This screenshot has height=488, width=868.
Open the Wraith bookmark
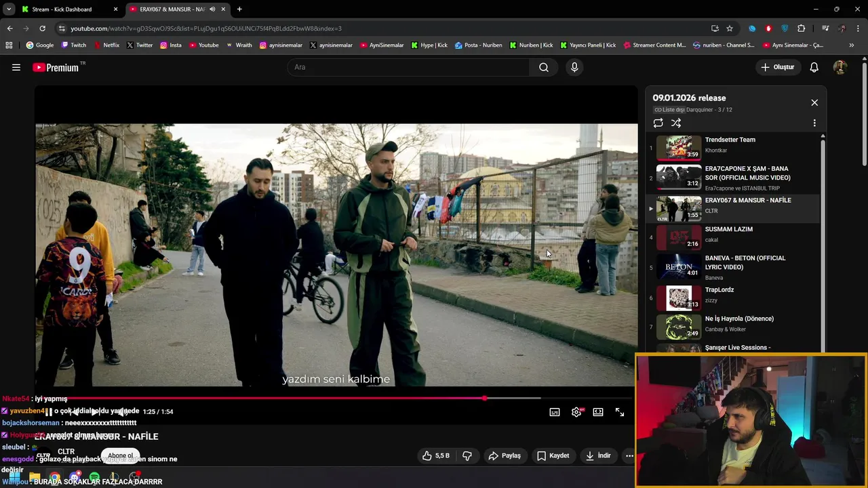239,45
